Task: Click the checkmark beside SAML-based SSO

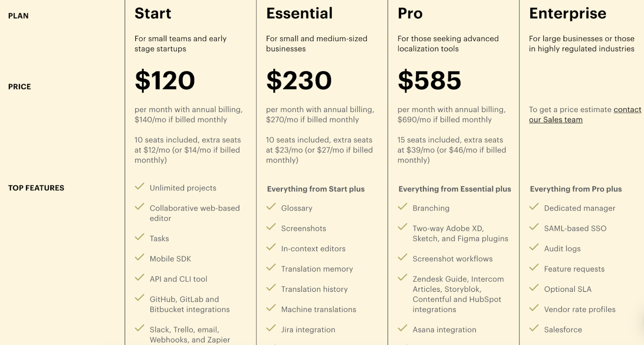Action: pyautogui.click(x=534, y=227)
